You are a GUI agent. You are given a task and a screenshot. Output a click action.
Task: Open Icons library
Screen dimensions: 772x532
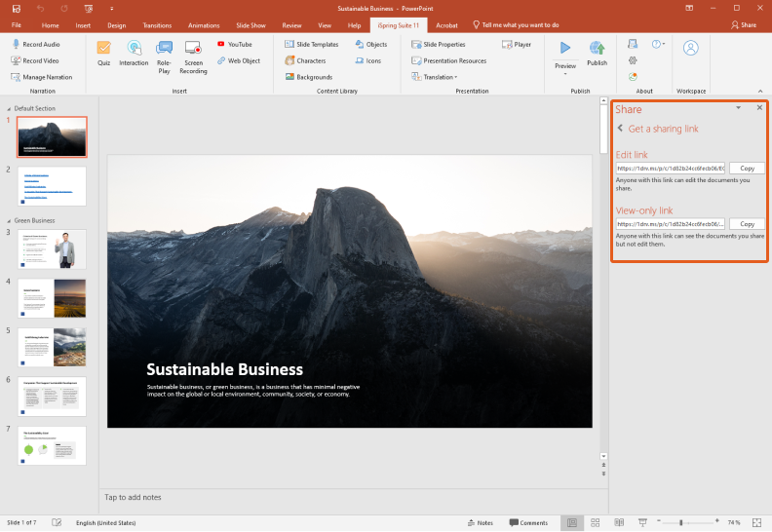(368, 60)
